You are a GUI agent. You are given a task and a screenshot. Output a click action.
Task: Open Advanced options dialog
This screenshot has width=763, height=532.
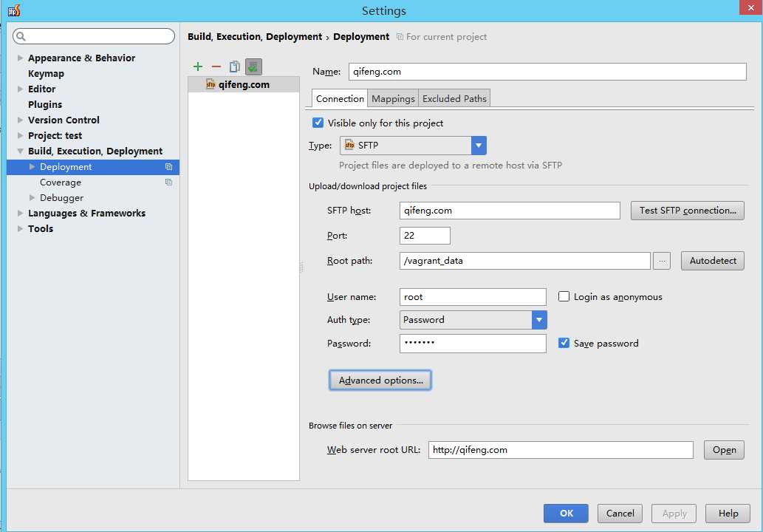click(x=380, y=380)
